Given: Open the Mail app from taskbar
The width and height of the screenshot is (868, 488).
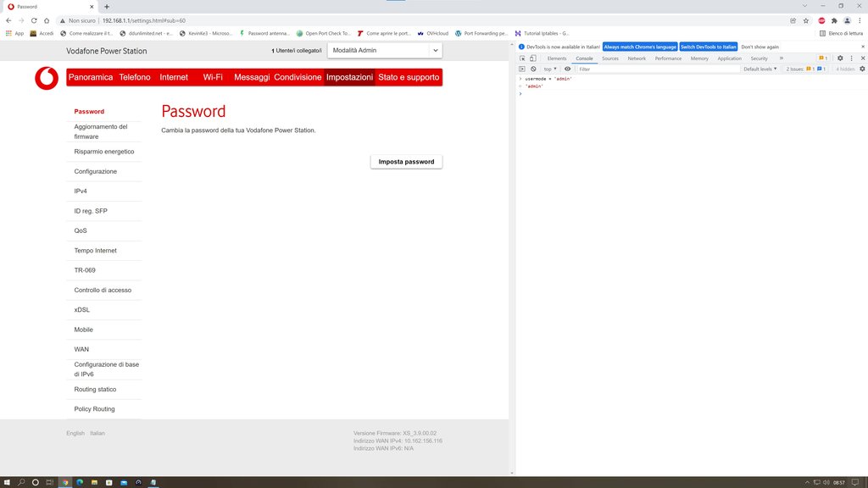Looking at the screenshot, I should 124,482.
